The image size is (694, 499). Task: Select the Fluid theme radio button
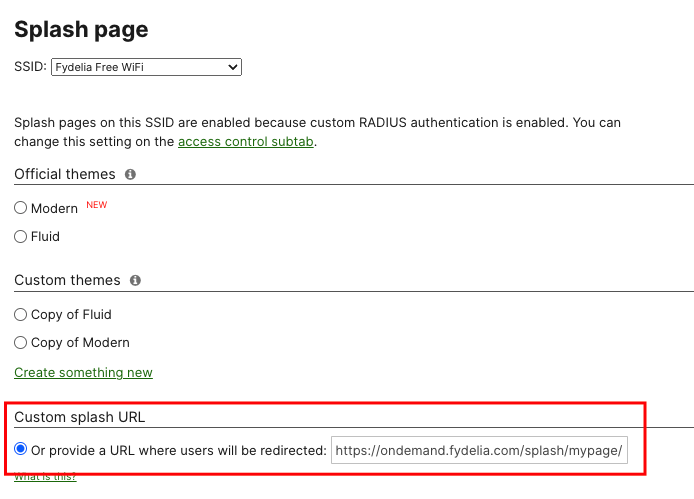click(20, 236)
